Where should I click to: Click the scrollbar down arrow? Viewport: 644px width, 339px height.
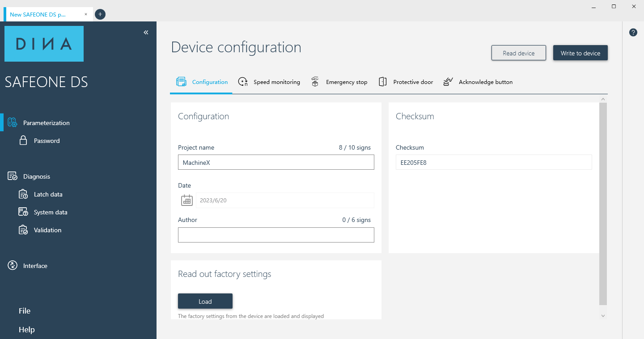pos(603,316)
